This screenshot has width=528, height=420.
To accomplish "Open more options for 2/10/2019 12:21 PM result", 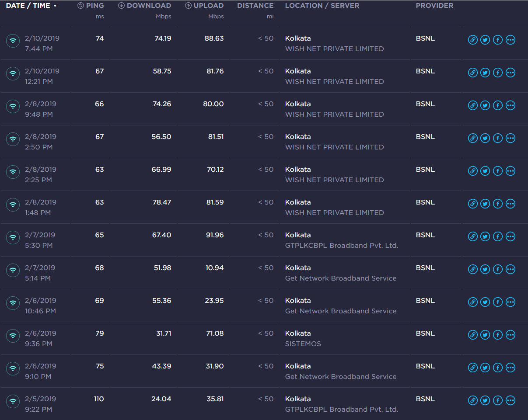I will 511,73.
